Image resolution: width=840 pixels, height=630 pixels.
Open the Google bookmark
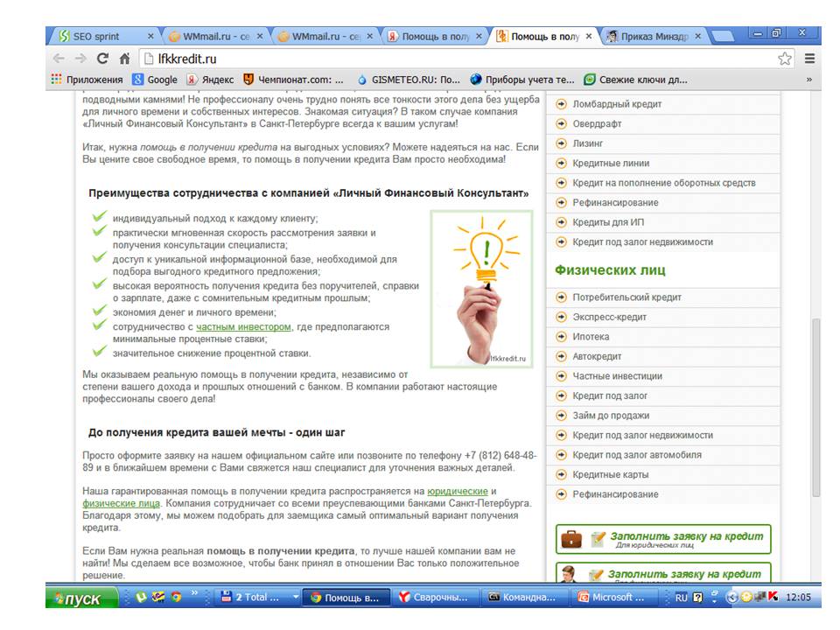(155, 80)
